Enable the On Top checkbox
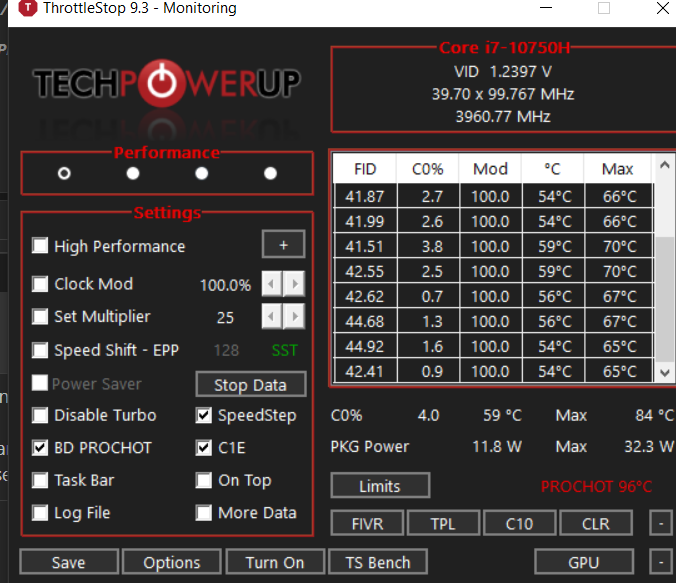Screen dimensions: 676x583 (203, 480)
